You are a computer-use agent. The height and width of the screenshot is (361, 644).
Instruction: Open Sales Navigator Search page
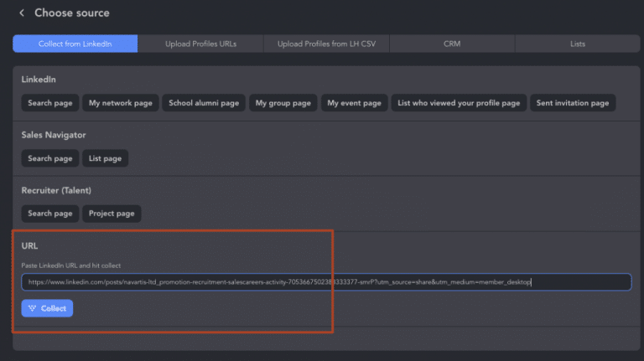click(50, 158)
